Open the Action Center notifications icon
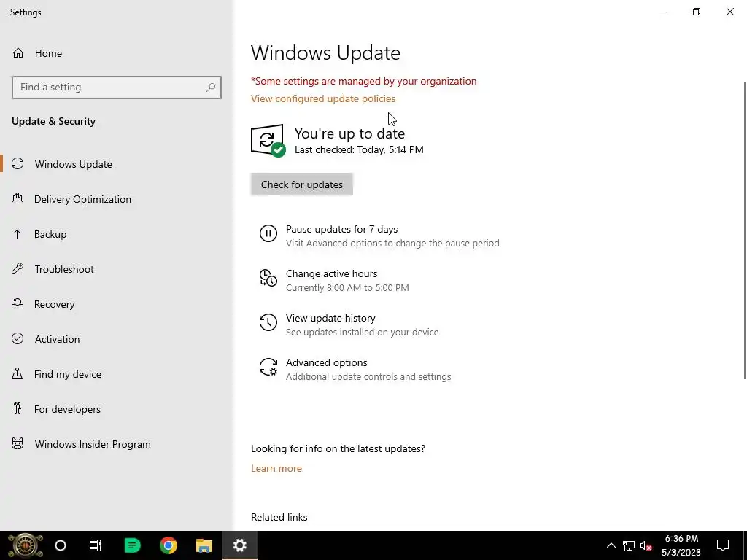 pyautogui.click(x=723, y=545)
